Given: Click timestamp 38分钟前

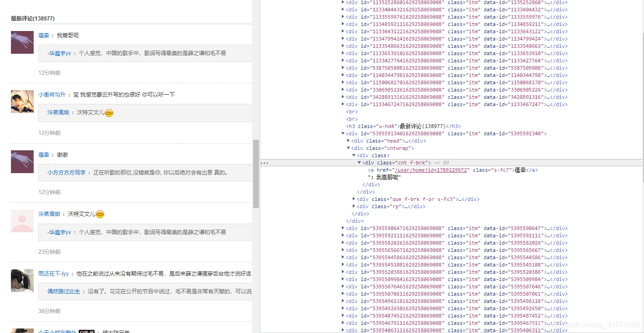Looking at the screenshot, I should (50, 311).
